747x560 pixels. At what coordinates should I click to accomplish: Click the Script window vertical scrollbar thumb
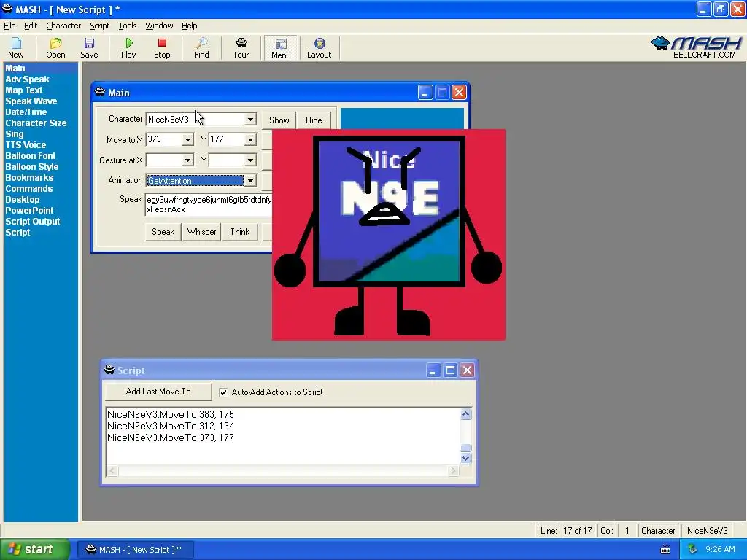click(466, 448)
